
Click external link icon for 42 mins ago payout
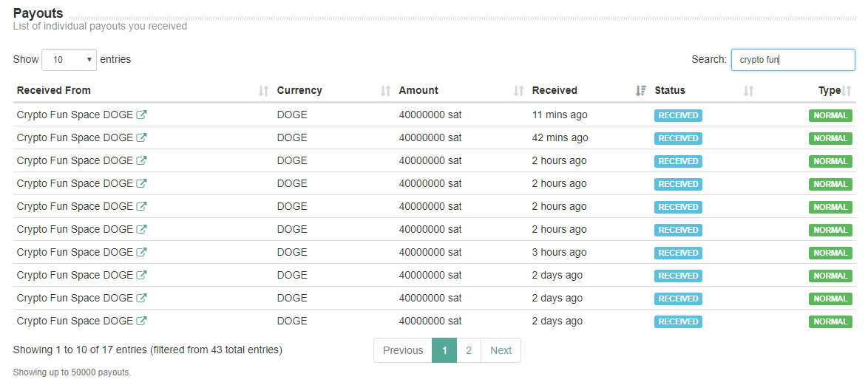click(141, 138)
